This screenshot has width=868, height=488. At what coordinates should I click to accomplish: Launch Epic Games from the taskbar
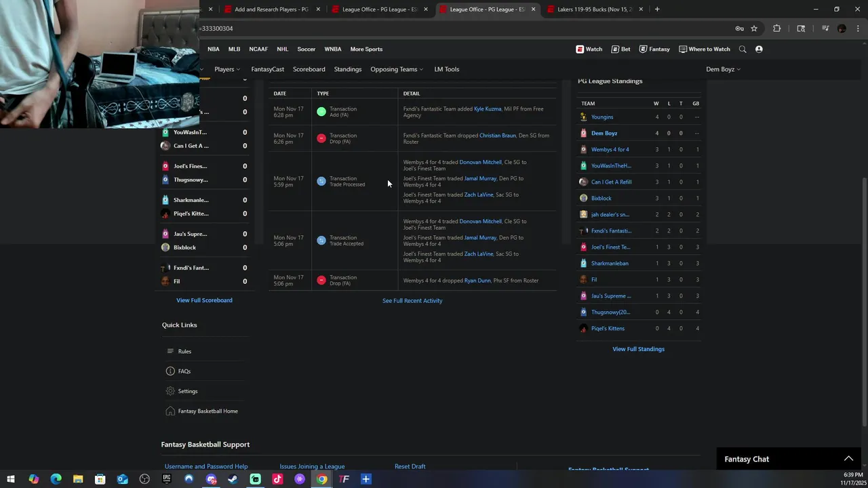pyautogui.click(x=167, y=479)
